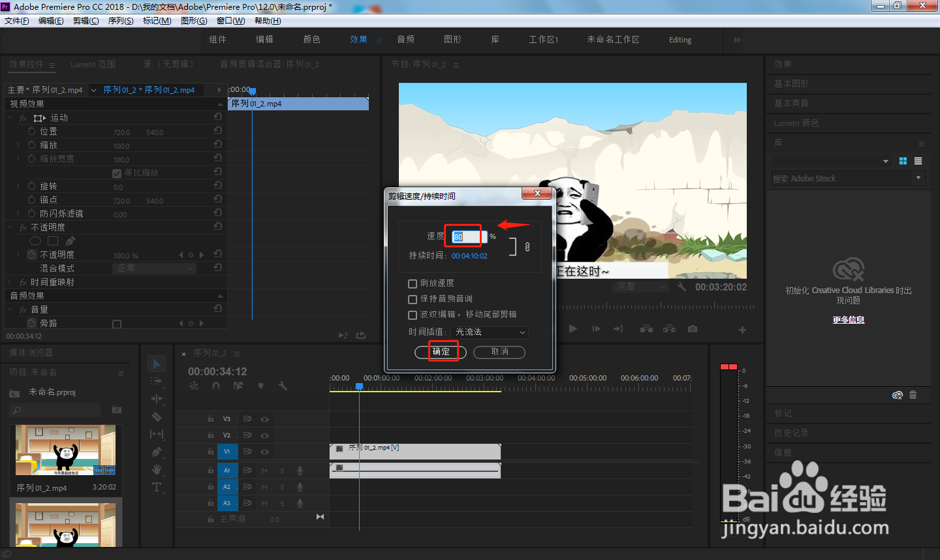The height and width of the screenshot is (560, 940).
Task: Hide track V3 with eye icon
Action: 265,419
